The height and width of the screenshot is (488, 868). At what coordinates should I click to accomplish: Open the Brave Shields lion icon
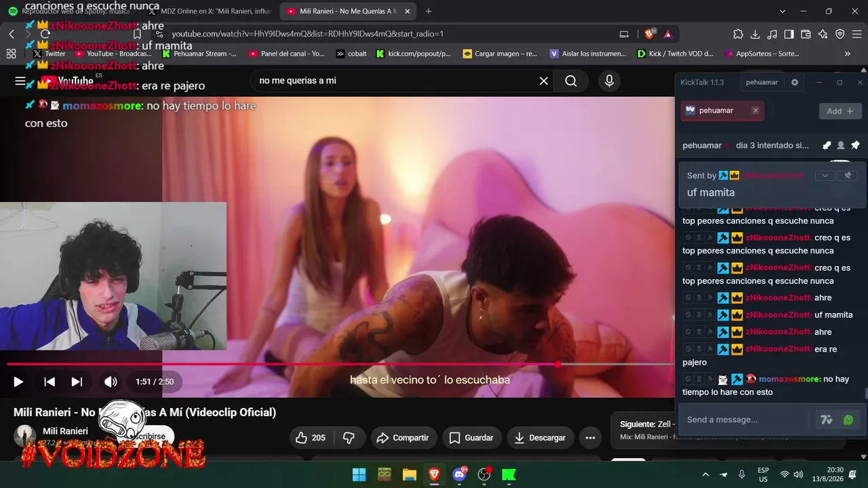tap(650, 34)
